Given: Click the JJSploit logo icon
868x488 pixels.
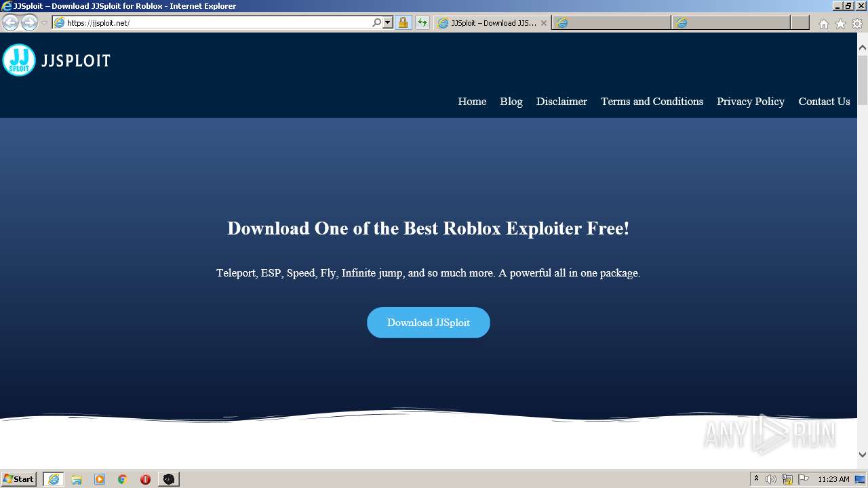Looking at the screenshot, I should coord(19,60).
